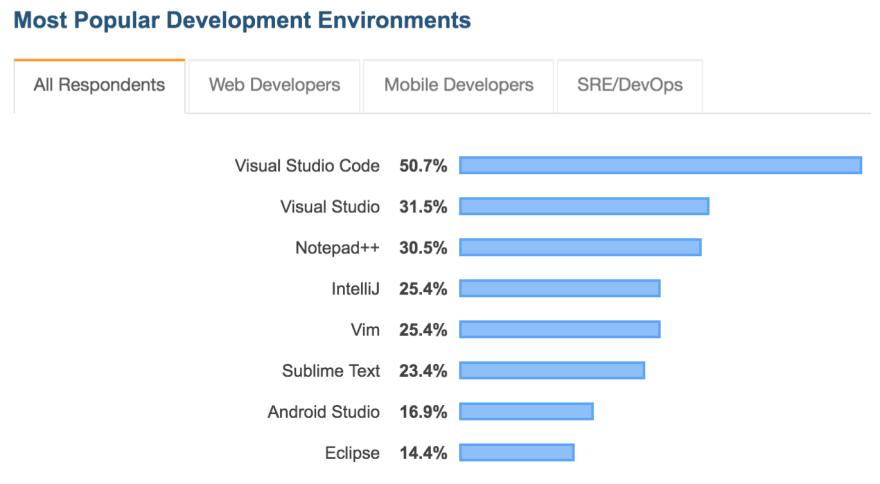This screenshot has width=880, height=484.
Task: Switch to the Web Developers tab
Action: 274,86
